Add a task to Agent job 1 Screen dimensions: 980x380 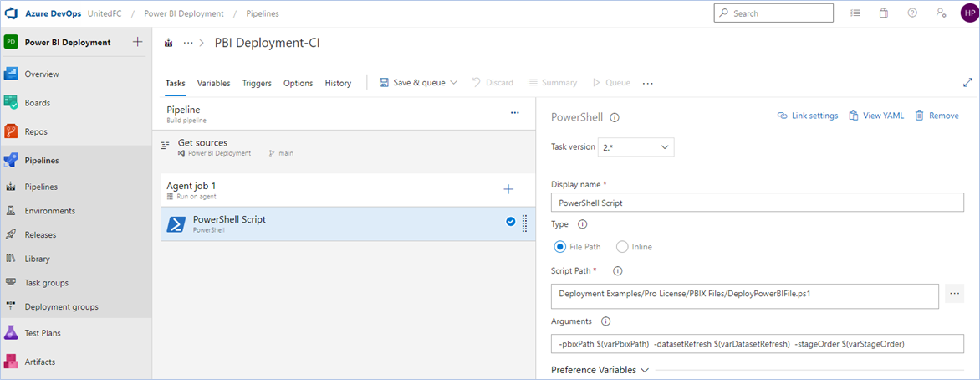pyautogui.click(x=508, y=189)
